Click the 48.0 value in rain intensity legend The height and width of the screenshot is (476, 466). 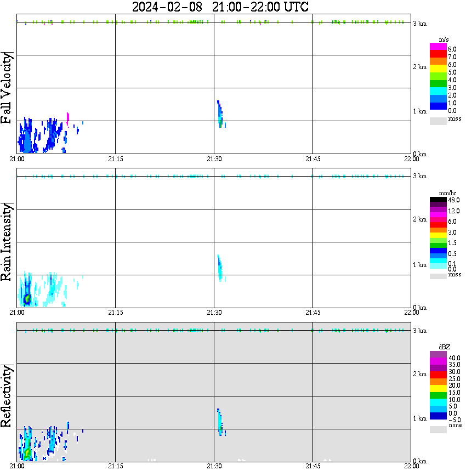coord(454,200)
